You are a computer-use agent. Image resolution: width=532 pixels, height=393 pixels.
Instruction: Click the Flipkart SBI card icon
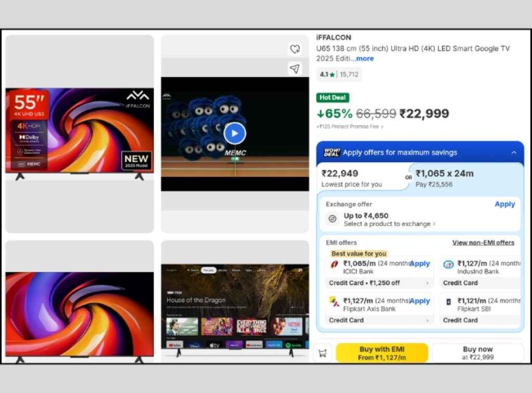point(448,302)
